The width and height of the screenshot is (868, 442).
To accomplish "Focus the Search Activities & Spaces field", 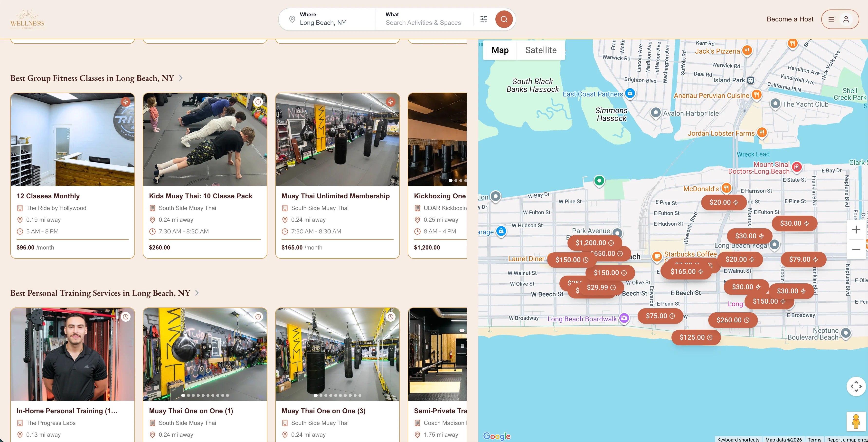I will coord(423,23).
